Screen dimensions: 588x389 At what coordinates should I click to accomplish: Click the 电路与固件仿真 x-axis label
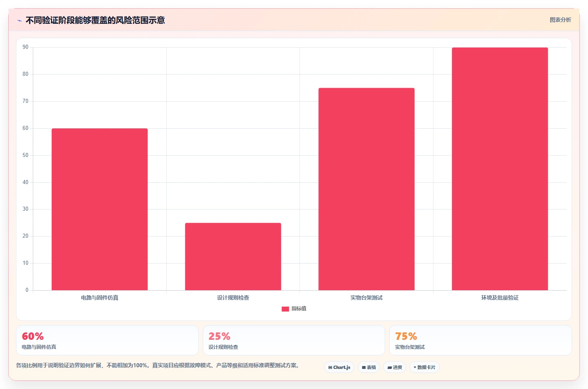pyautogui.click(x=100, y=298)
